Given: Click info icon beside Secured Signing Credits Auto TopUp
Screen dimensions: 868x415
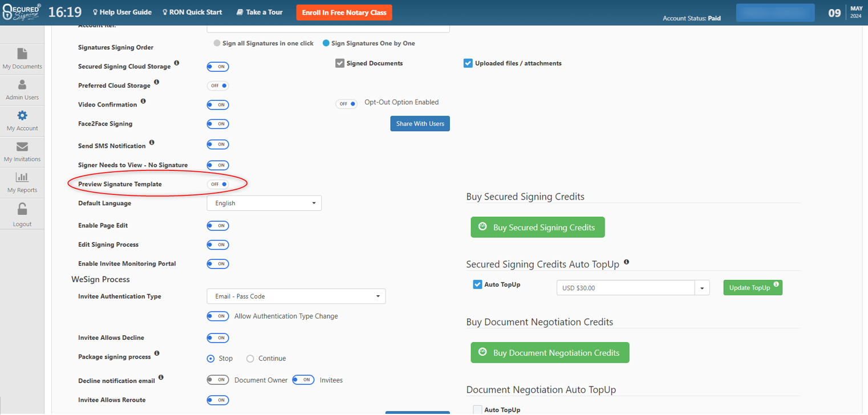Looking at the screenshot, I should click(x=626, y=262).
